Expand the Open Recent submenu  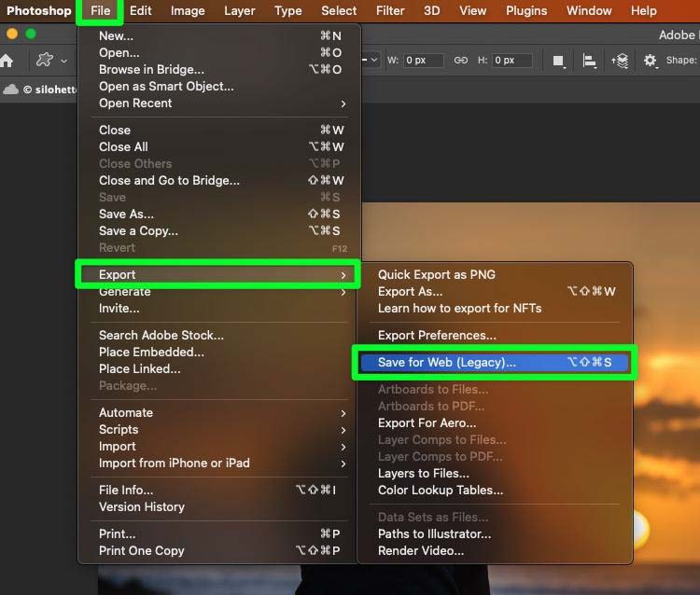point(218,103)
